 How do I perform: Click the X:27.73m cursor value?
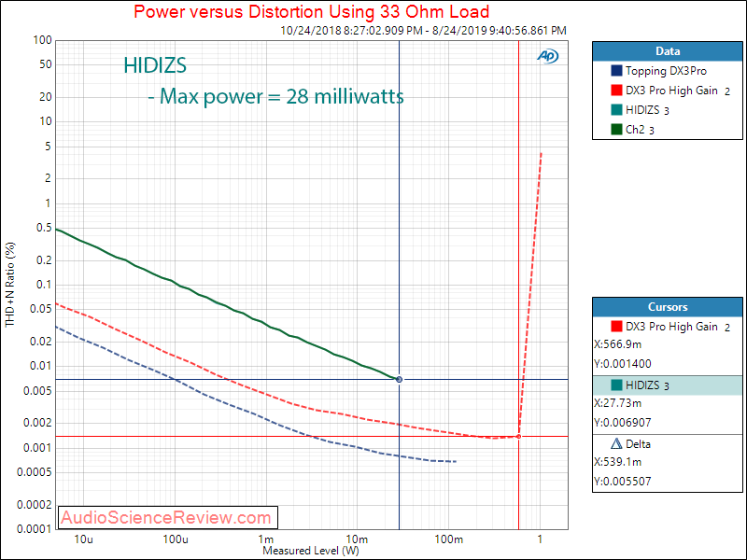click(617, 403)
